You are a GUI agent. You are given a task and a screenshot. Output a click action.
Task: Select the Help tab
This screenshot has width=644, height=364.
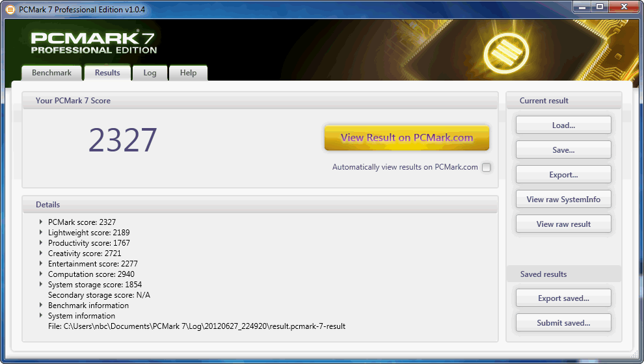(x=188, y=73)
